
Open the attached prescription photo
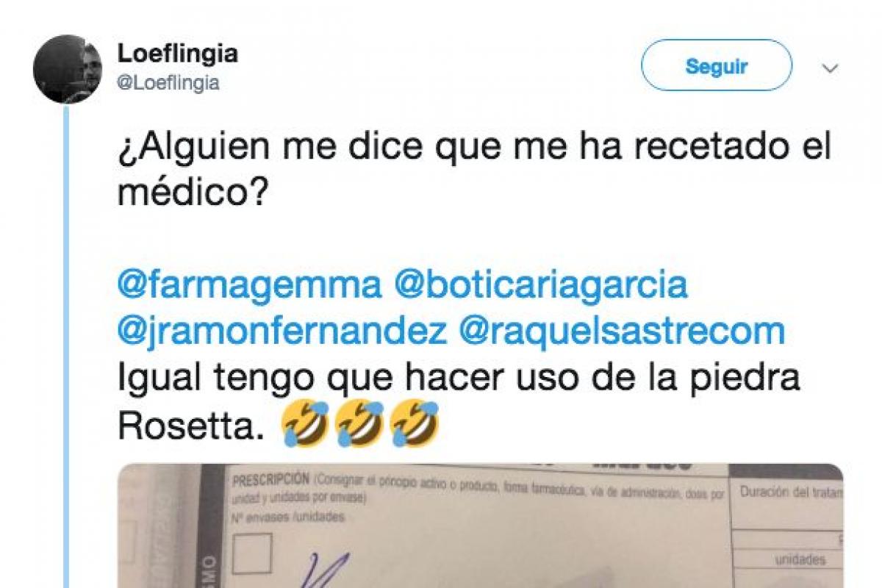[481, 526]
